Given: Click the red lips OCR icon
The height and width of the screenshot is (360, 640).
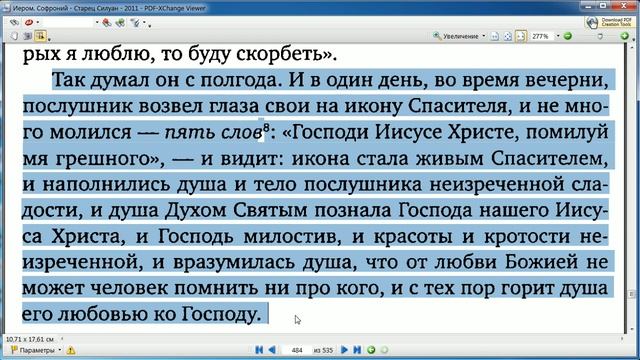Looking at the screenshot, I should coord(29,22).
